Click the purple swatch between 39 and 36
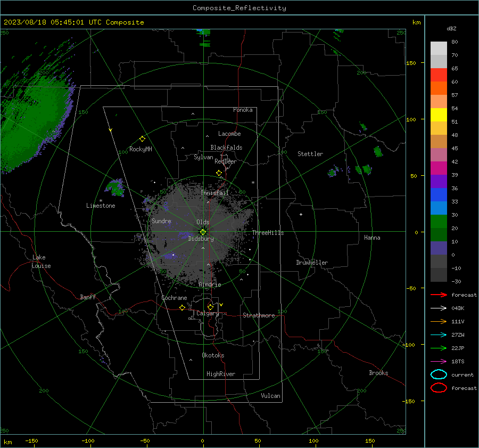This screenshot has height=448, width=479. coord(439,182)
